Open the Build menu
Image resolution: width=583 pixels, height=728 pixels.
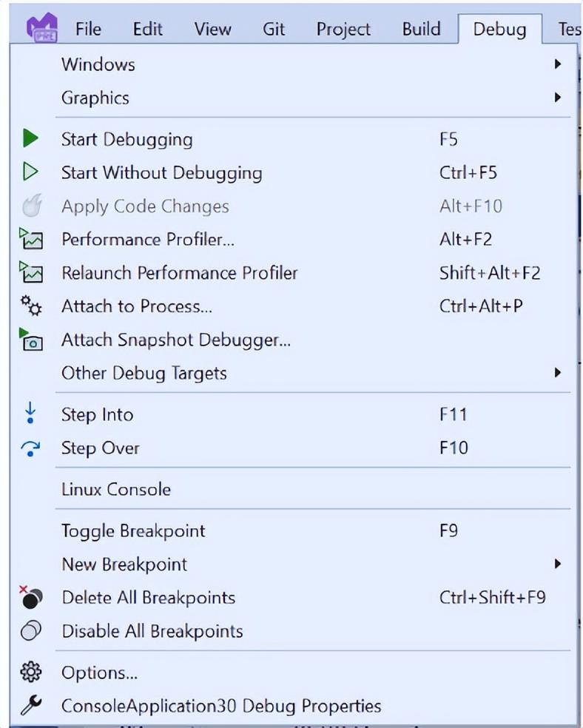click(x=421, y=30)
